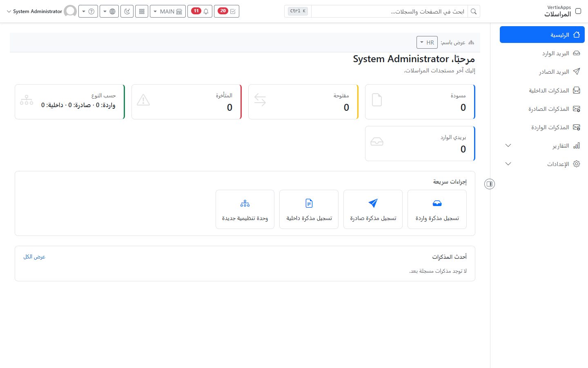588x368 pixels.
Task: Open البريد الصادر in the sidebar
Action: pos(542,72)
